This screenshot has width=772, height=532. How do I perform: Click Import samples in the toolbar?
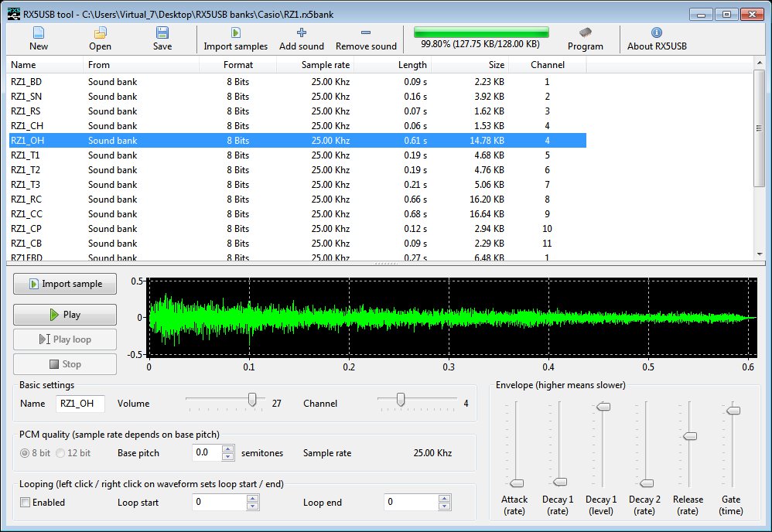235,33
